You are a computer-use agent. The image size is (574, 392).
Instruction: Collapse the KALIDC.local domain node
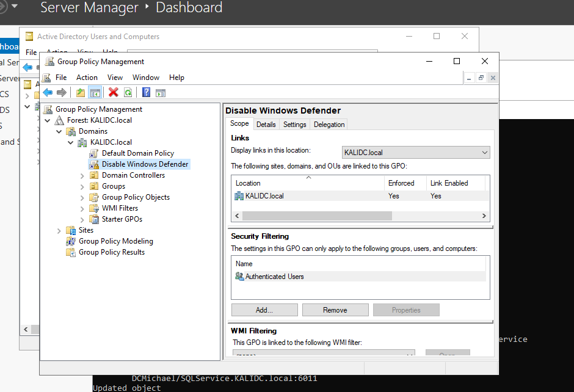pos(71,142)
